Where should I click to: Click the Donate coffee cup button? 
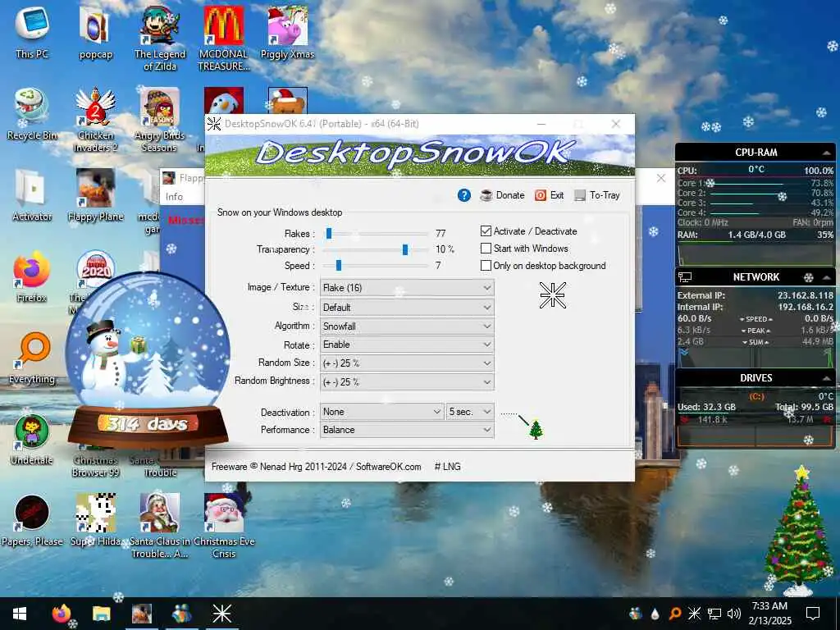pos(502,195)
